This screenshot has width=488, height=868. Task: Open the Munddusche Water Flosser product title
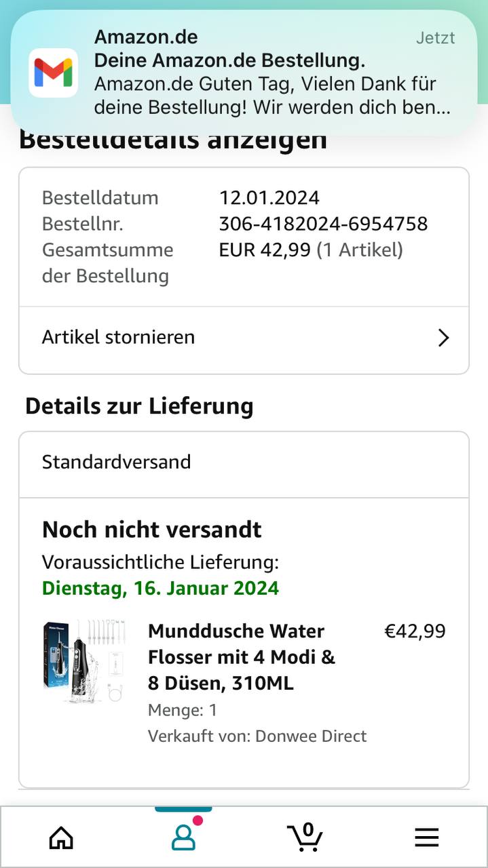click(x=242, y=657)
